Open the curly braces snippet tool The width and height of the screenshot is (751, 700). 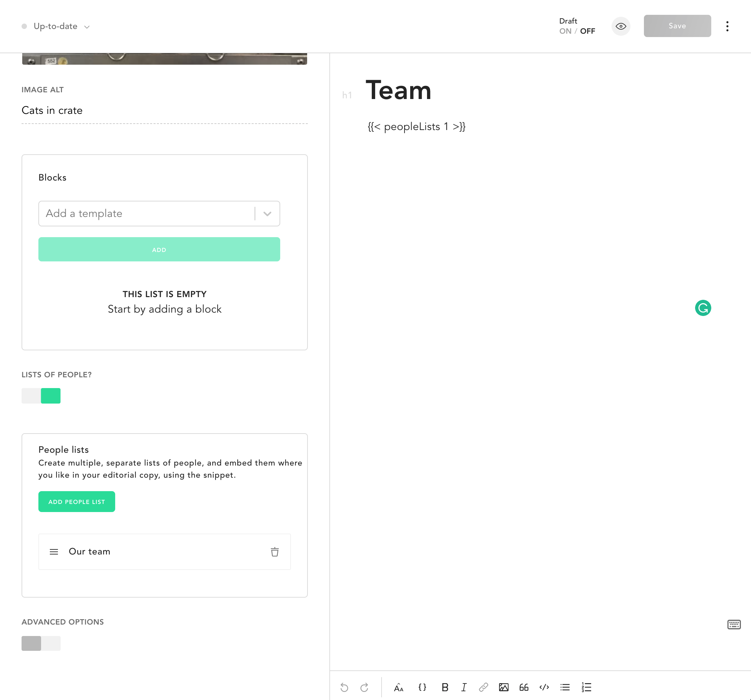(x=422, y=687)
